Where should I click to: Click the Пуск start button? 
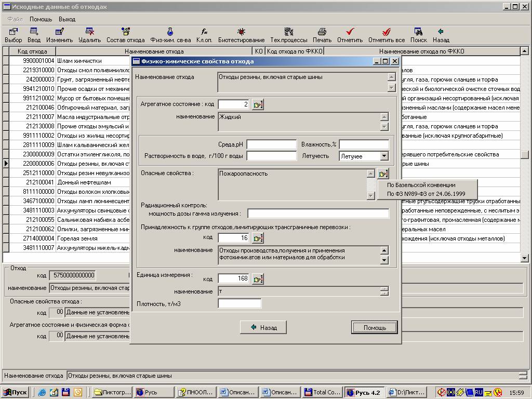[16, 392]
